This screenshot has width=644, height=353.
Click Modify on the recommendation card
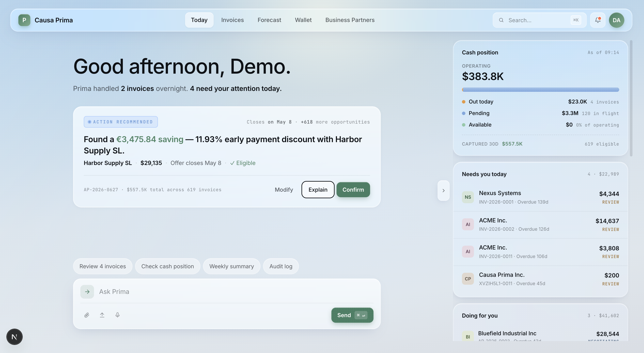tap(284, 190)
